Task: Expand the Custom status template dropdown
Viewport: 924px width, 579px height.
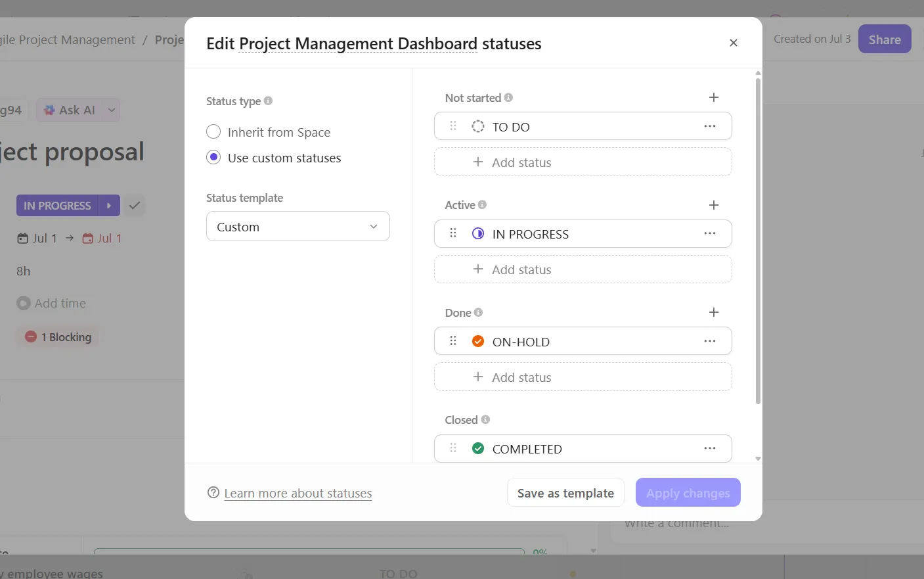Action: (x=298, y=226)
